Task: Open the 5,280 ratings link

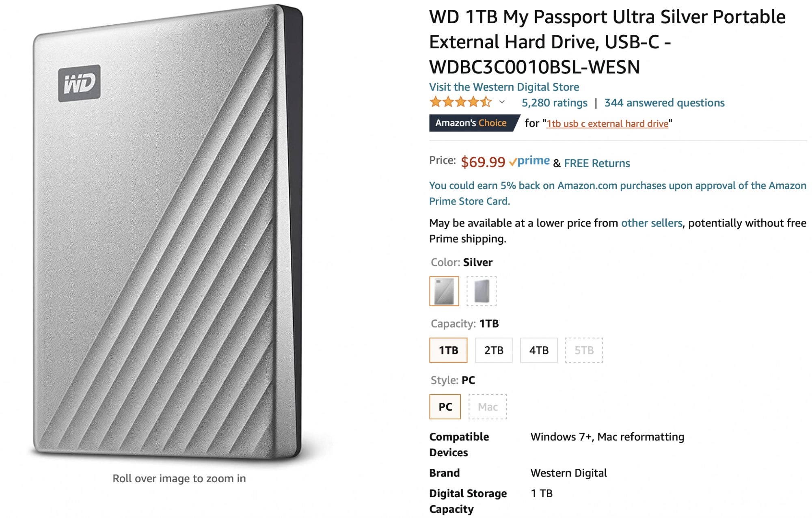Action: coord(554,103)
